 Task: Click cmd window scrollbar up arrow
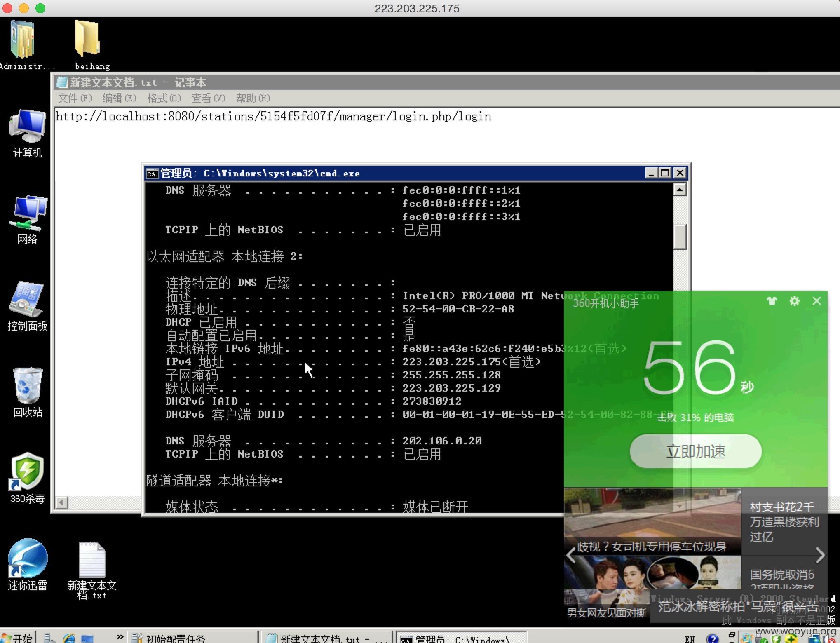tap(680, 190)
